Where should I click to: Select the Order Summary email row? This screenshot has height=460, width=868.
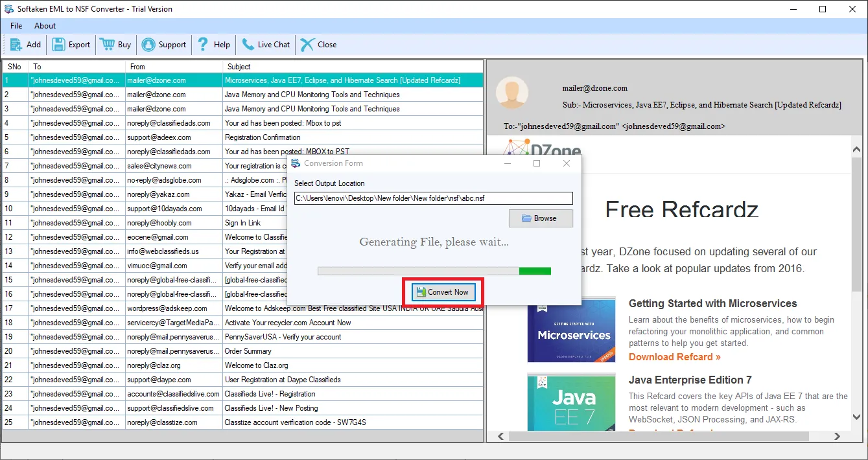242,351
